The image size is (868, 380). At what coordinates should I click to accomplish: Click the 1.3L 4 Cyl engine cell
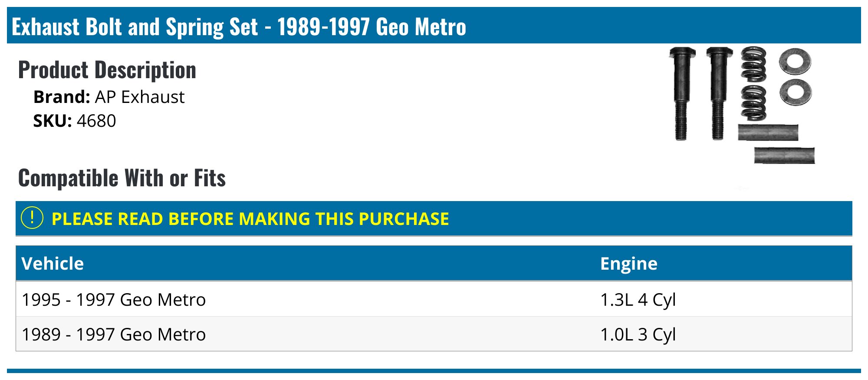coord(638,300)
